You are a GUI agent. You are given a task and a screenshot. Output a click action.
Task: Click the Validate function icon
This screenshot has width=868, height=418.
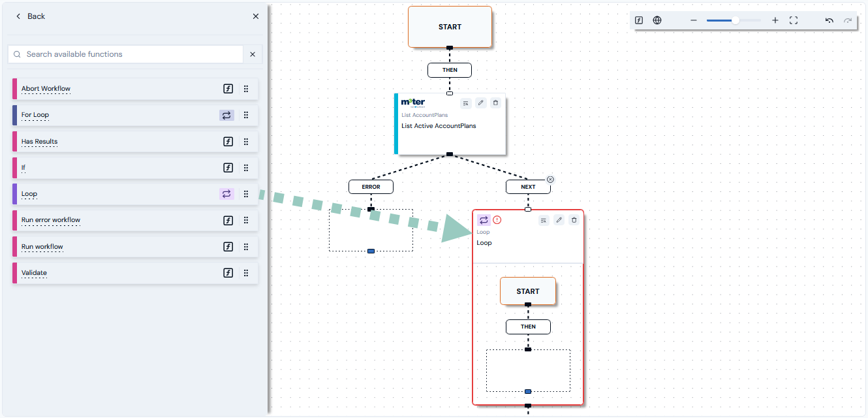[228, 273]
